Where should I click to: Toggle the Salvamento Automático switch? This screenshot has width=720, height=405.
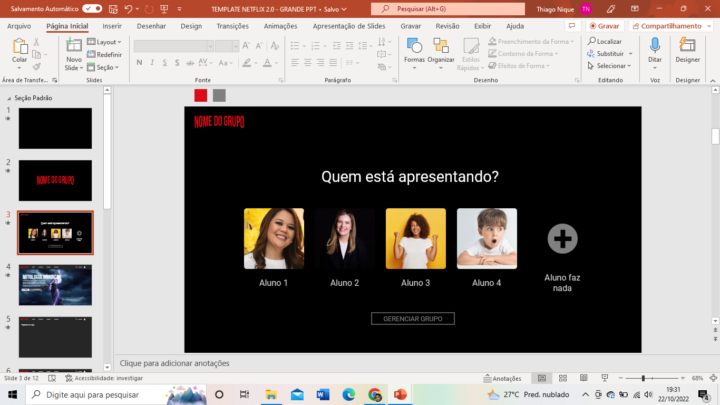[x=92, y=8]
